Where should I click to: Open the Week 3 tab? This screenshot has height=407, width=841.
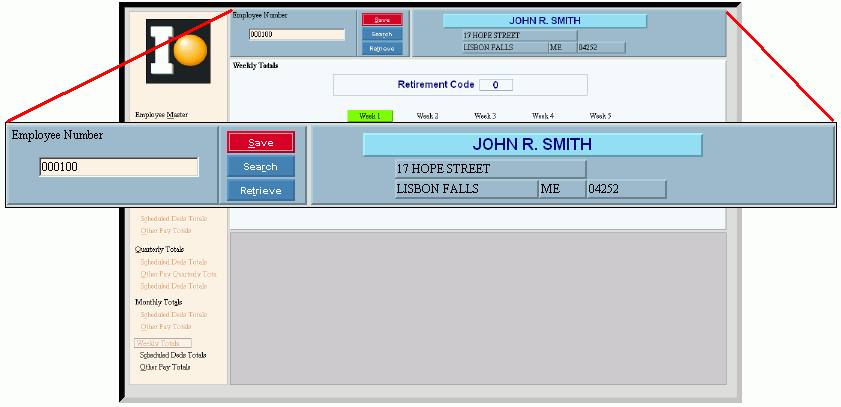485,116
